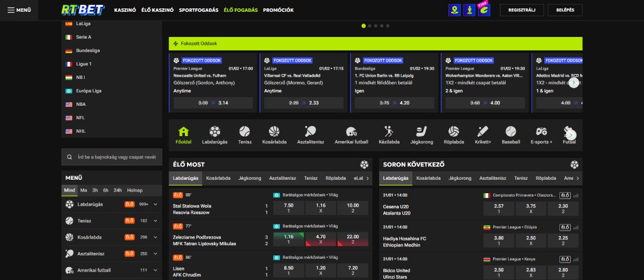Select Röplabda volleyball icon
This screenshot has width=644, height=280.
point(454,135)
